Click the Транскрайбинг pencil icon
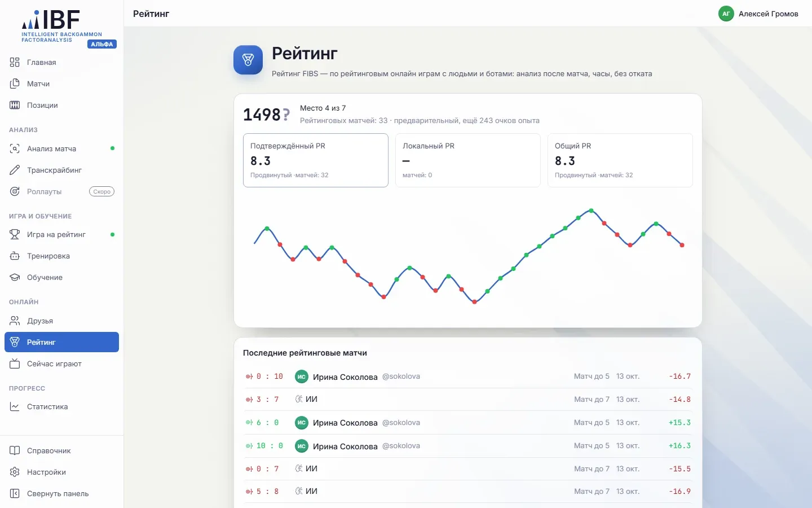The width and height of the screenshot is (812, 508). coord(15,170)
